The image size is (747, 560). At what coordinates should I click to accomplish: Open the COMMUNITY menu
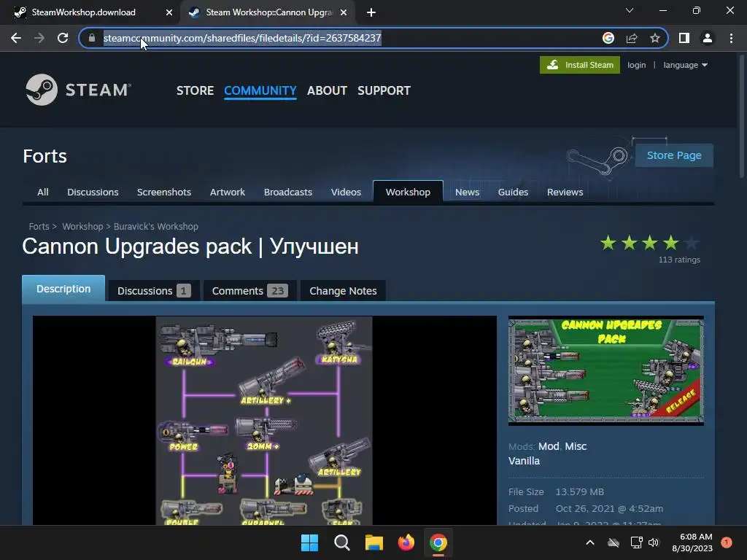[x=260, y=90]
